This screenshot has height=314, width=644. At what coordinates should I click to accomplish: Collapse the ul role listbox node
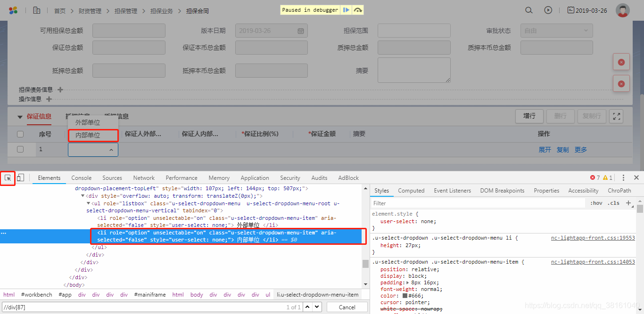click(89, 203)
